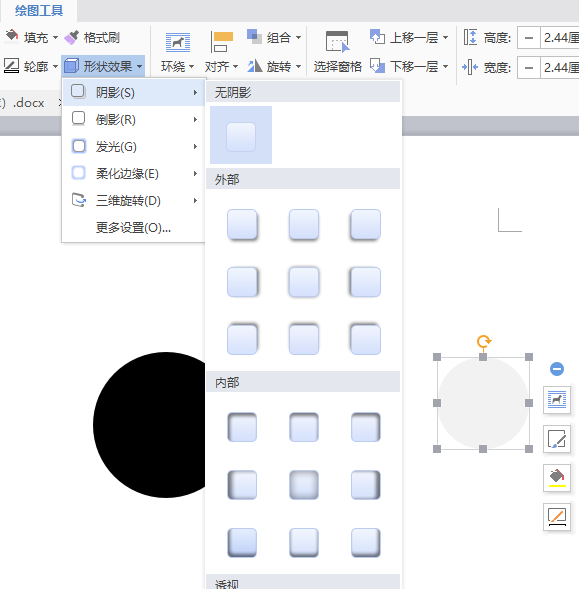Viewport: 579px width, 589px height.
Task: Choose middle 外部 shadow preset in top row
Action: 304,225
